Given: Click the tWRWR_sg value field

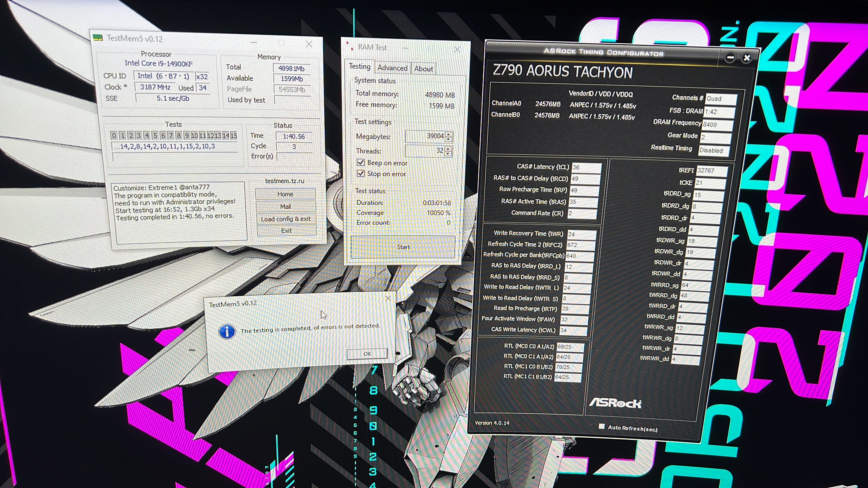Looking at the screenshot, I should [689, 328].
